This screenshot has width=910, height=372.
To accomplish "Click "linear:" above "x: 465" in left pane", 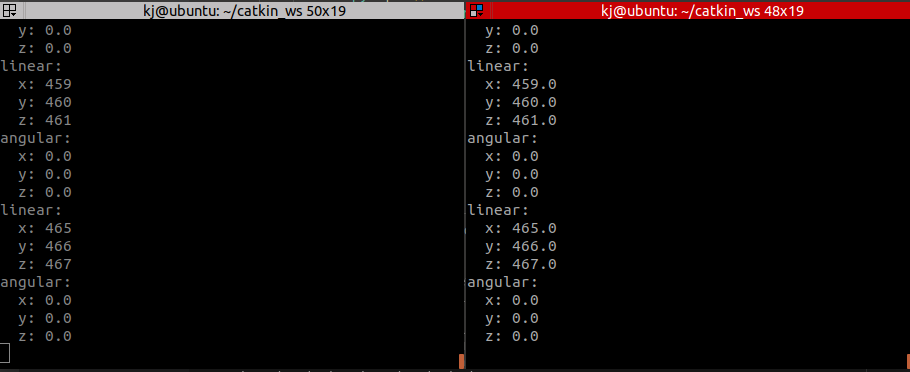I will click(x=31, y=210).
